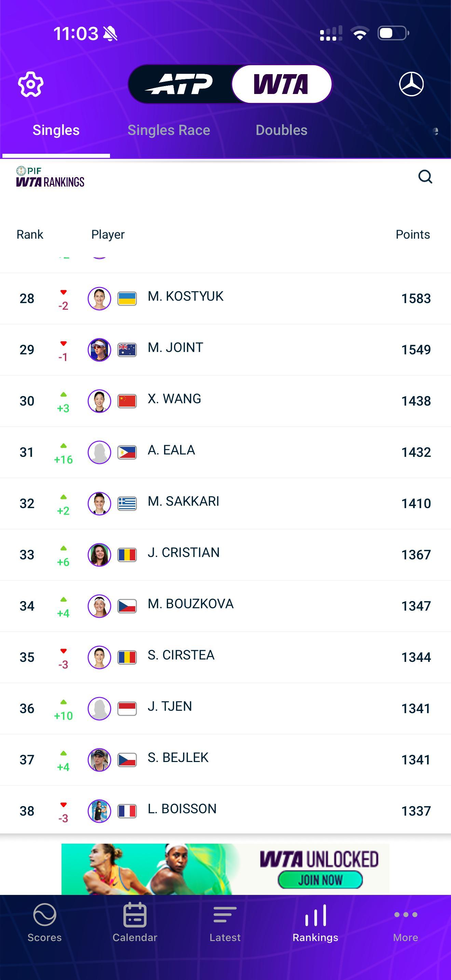Select the Scores icon in bottom navigation
The image size is (451, 980).
[x=44, y=918]
